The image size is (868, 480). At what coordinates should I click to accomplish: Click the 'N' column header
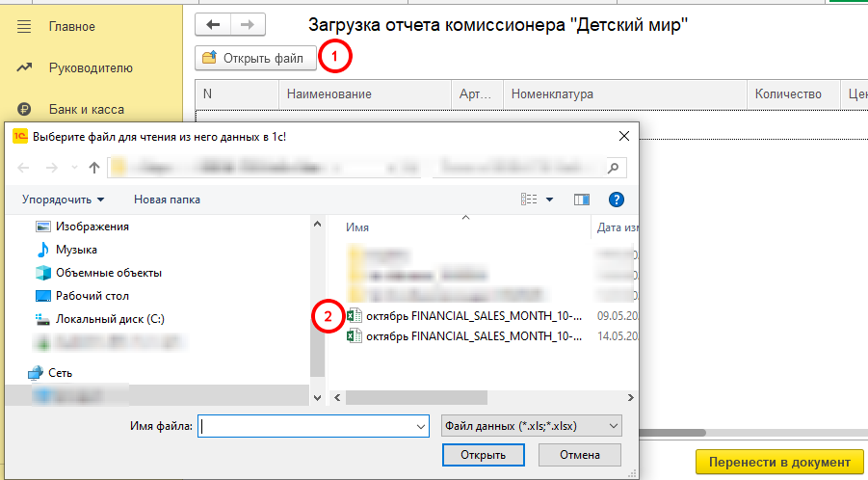point(237,94)
